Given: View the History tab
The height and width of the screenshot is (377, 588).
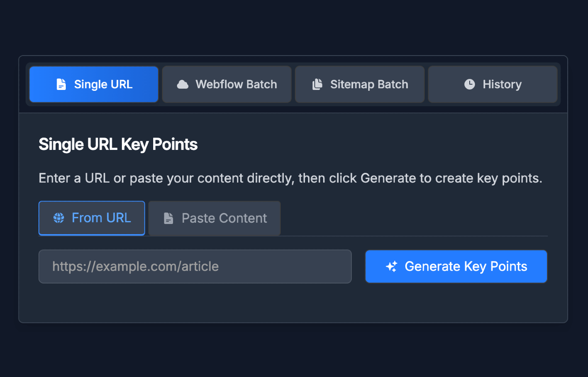Looking at the screenshot, I should tap(493, 84).
